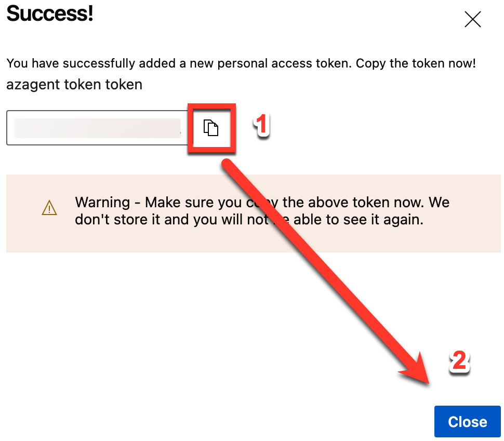Click the blue Close button
The height and width of the screenshot is (441, 504).
pos(467,421)
